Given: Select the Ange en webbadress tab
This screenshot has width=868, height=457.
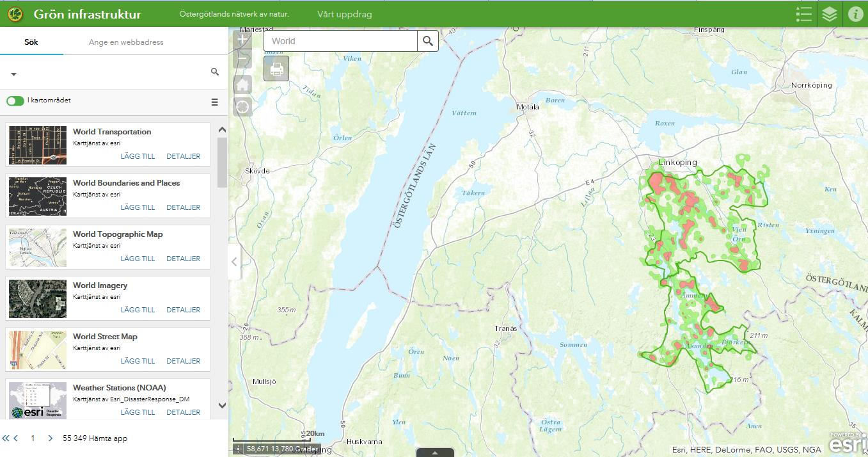Looking at the screenshot, I should pos(126,42).
